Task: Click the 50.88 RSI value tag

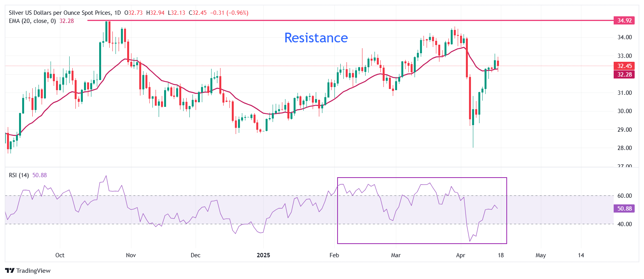Action: pos(624,209)
